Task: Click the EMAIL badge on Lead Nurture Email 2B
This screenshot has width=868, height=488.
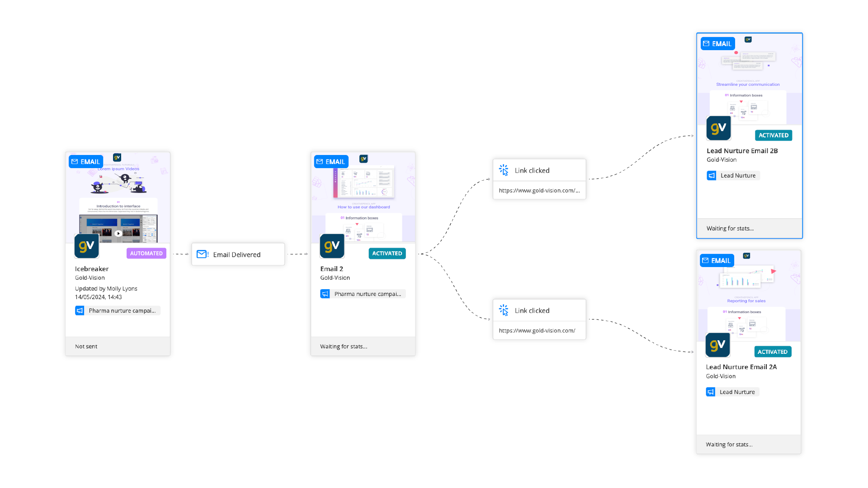Action: (717, 44)
